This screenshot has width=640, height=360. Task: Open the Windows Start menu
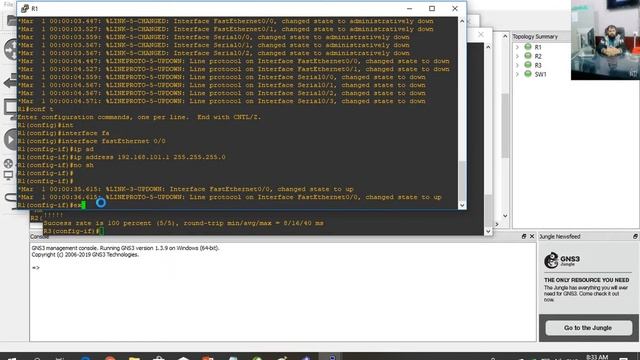pos(11,358)
